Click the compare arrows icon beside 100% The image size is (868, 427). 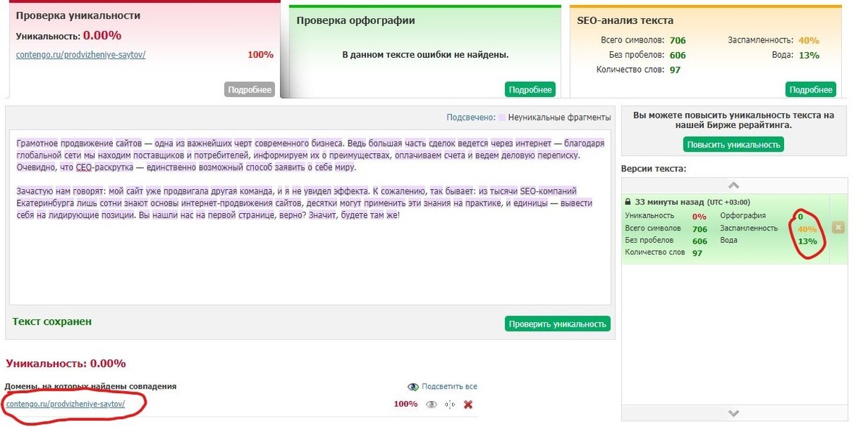[x=450, y=405]
